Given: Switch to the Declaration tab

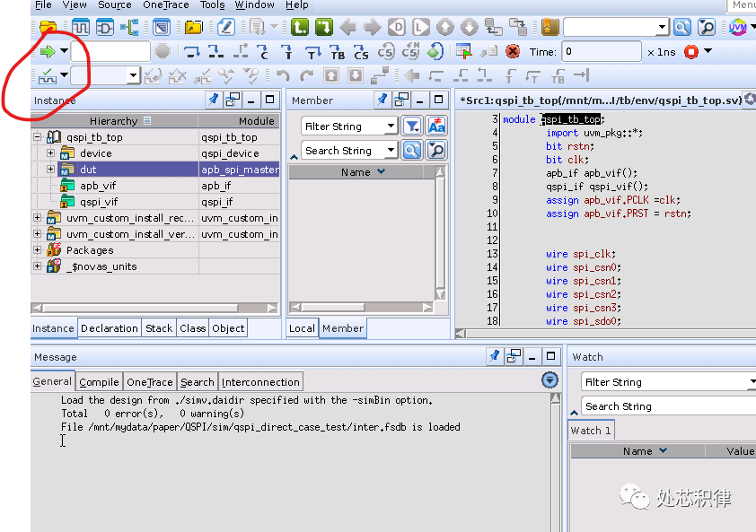Looking at the screenshot, I should [x=110, y=328].
